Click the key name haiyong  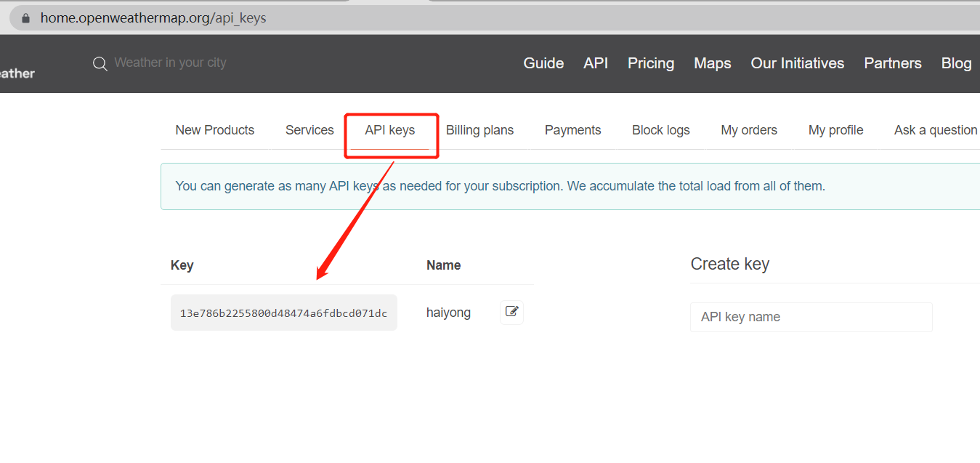[448, 313]
